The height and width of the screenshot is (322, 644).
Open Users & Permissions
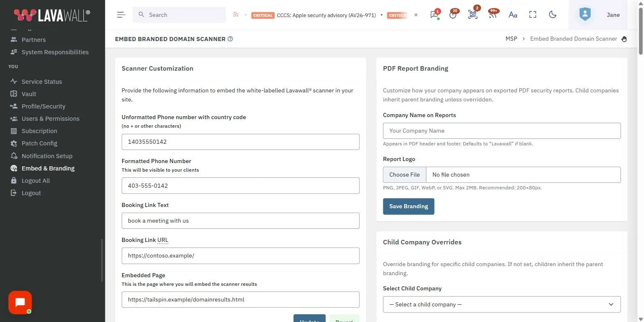[x=51, y=119]
